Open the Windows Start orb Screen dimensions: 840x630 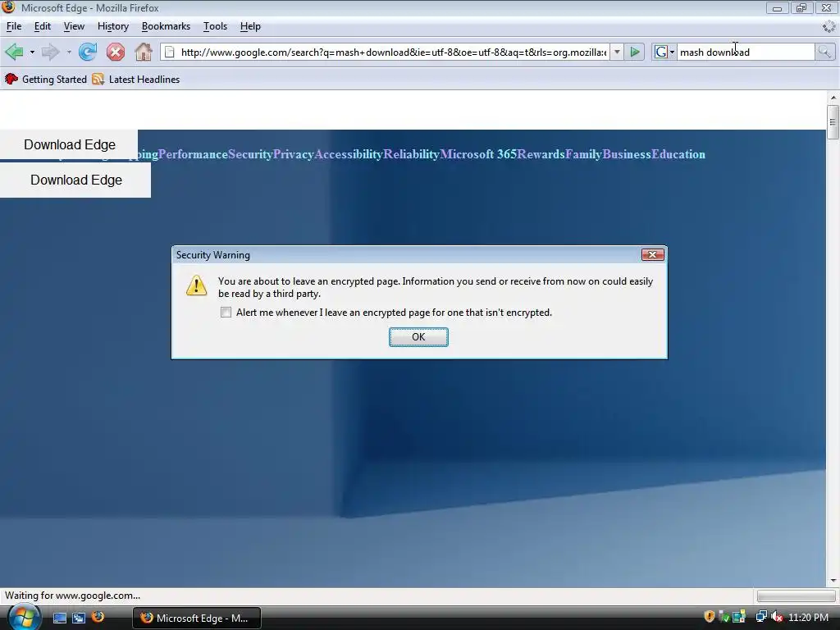pyautogui.click(x=24, y=617)
